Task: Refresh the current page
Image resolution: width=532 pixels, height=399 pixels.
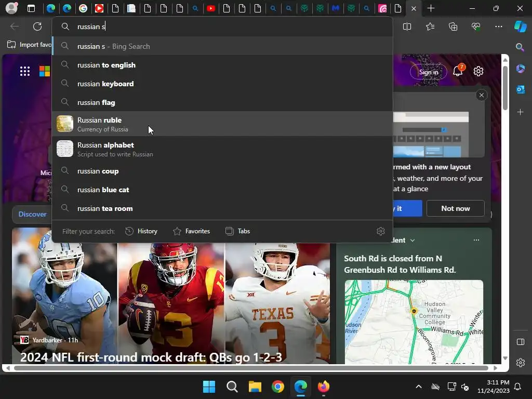Action: [37, 26]
